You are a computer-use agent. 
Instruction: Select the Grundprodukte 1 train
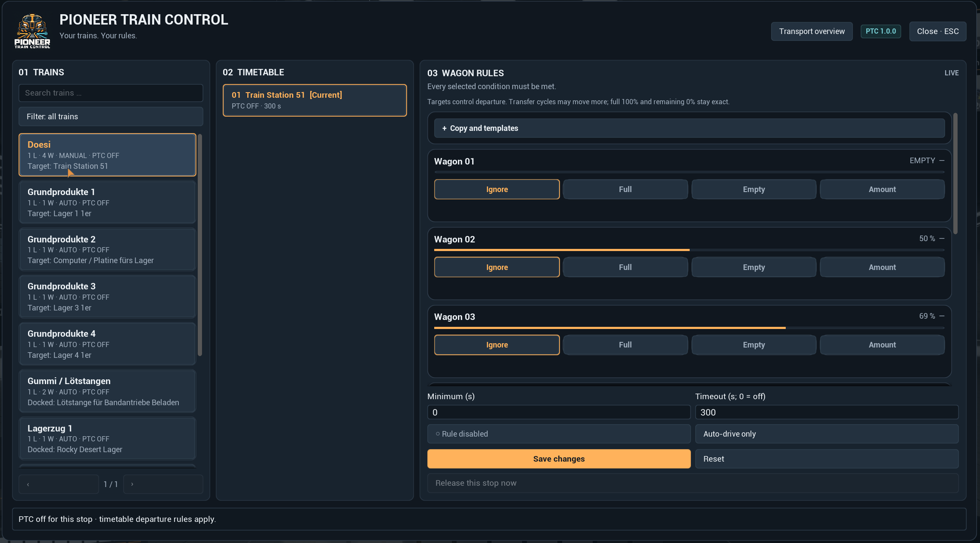pyautogui.click(x=107, y=202)
